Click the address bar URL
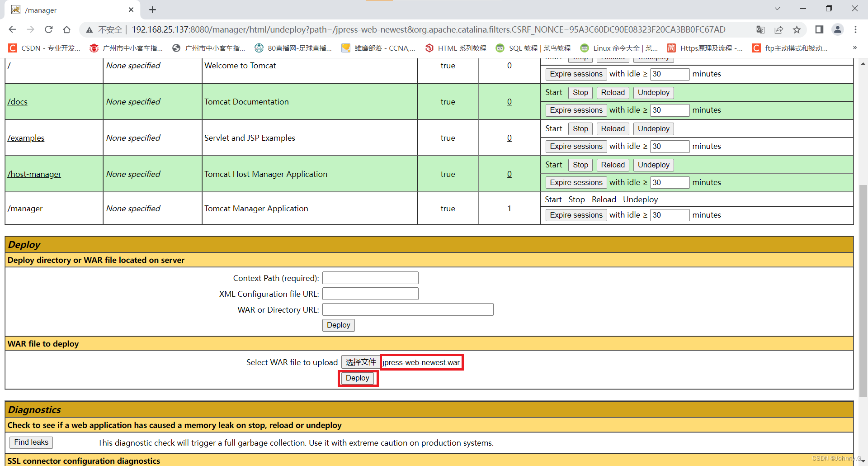 click(428, 29)
